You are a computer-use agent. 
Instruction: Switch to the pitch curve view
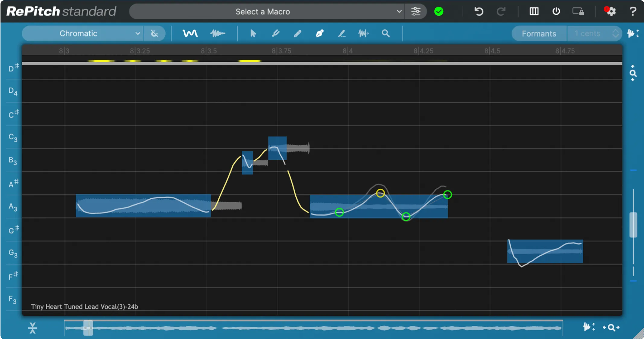tap(190, 33)
